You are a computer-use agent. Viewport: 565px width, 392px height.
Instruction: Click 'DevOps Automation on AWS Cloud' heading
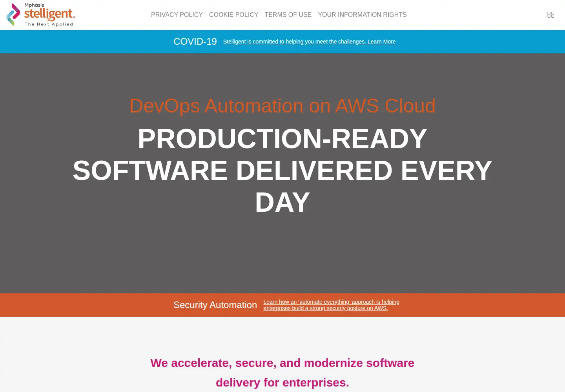(x=282, y=106)
